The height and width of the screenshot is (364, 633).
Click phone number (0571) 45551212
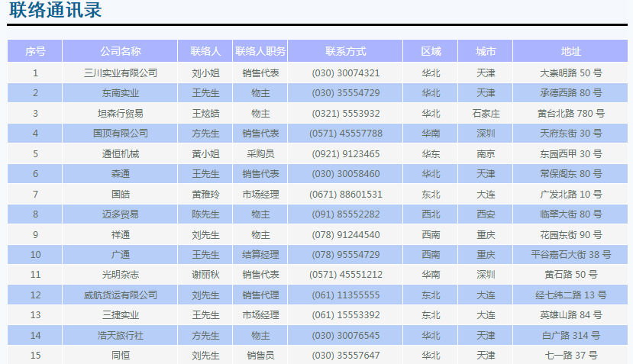tap(345, 275)
